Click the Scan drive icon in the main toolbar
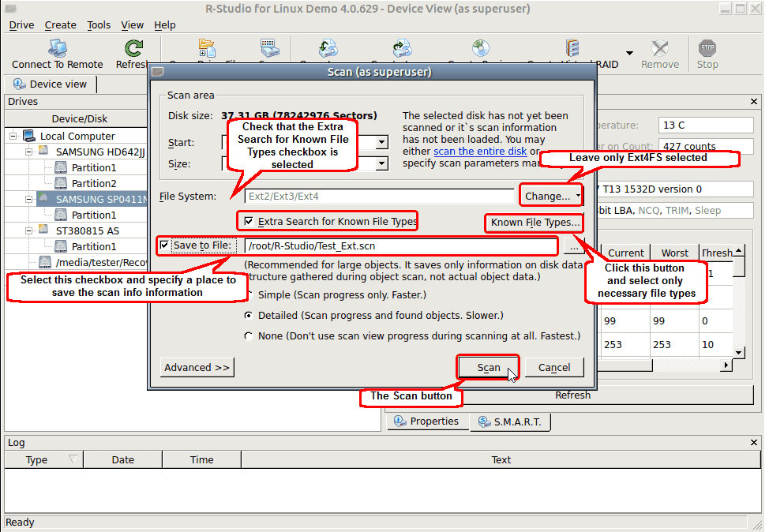 tap(270, 48)
